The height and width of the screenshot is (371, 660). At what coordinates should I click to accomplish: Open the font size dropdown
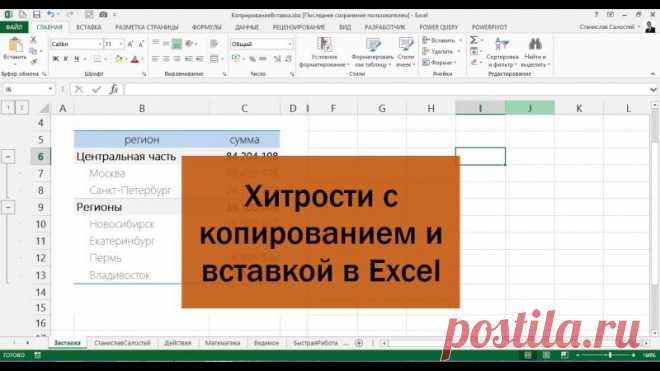pos(121,44)
